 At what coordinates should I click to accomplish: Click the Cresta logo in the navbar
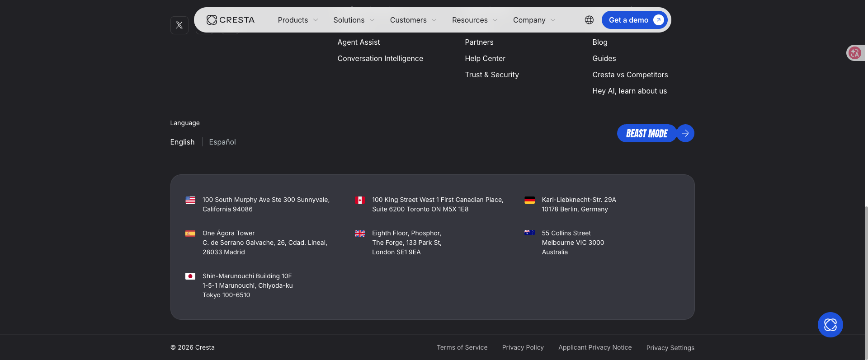coord(231,20)
